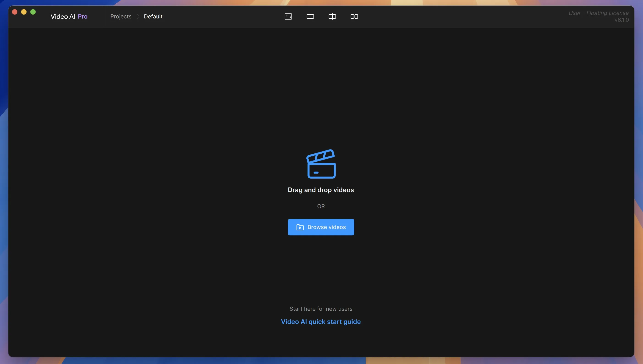Minimize the window with the yellow button
This screenshot has height=364, width=643.
(24, 12)
